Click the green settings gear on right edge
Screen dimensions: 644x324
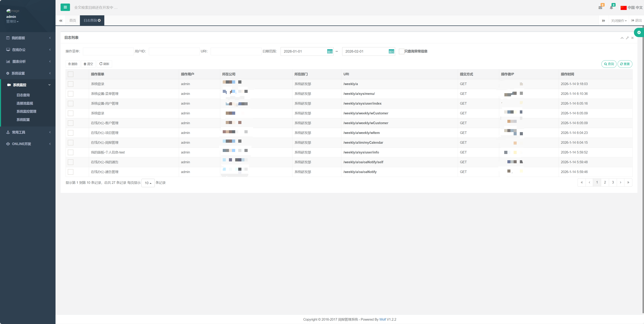[639, 33]
